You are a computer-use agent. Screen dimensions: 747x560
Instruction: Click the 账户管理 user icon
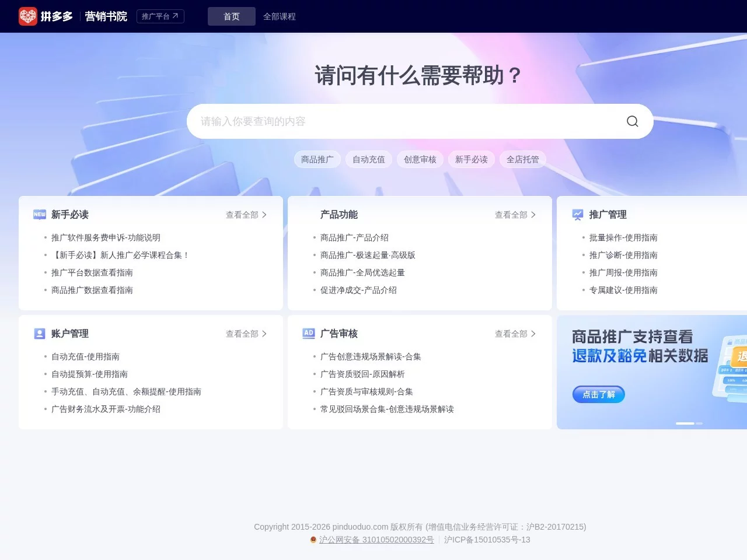click(x=39, y=333)
